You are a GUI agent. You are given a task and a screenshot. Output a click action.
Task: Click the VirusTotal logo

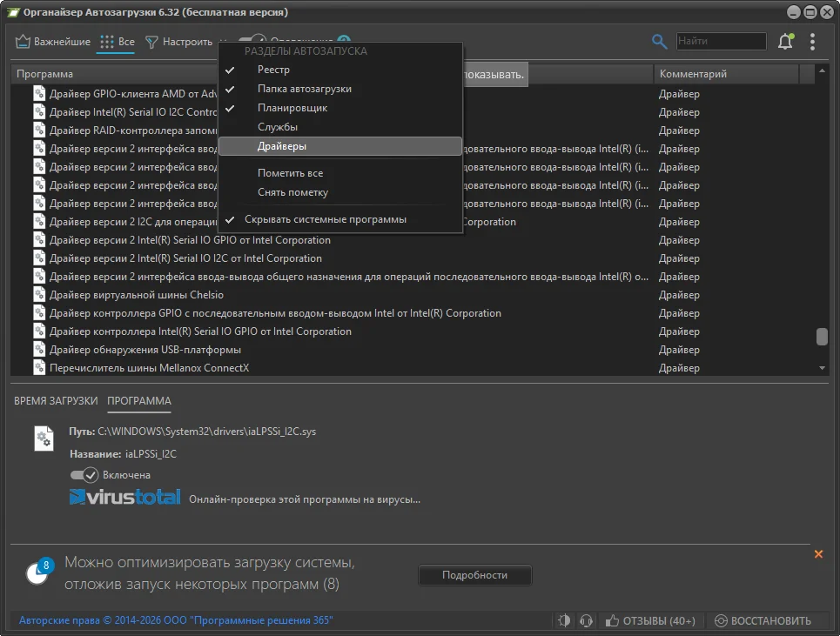tap(124, 498)
